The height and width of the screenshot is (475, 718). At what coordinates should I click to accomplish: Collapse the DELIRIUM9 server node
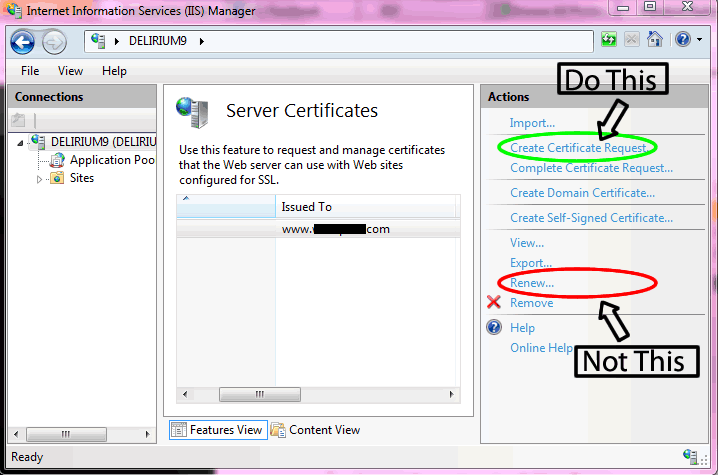click(x=21, y=142)
